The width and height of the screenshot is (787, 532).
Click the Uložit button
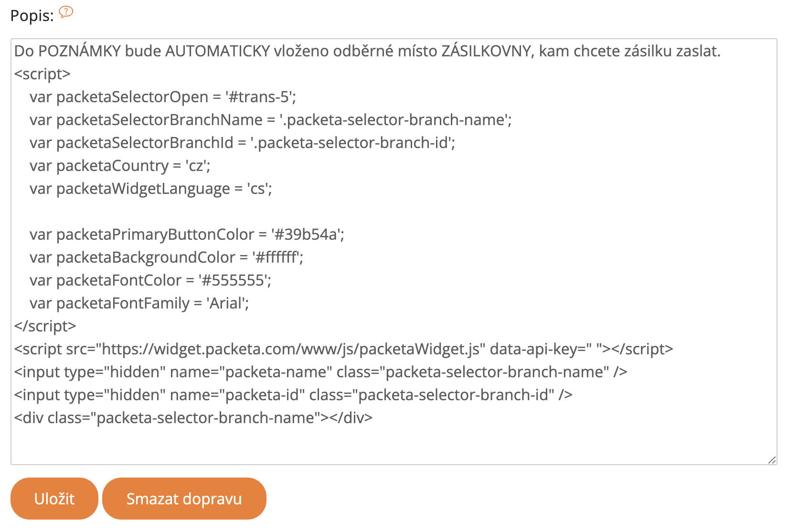coord(54,498)
